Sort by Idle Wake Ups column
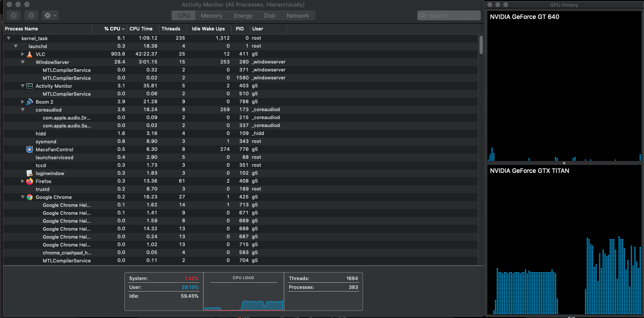644x318 pixels. (210, 29)
